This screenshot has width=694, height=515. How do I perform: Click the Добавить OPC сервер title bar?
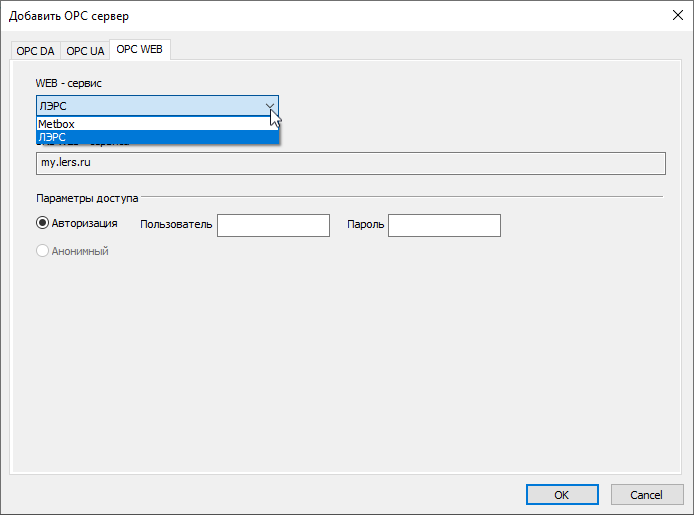pos(300,15)
